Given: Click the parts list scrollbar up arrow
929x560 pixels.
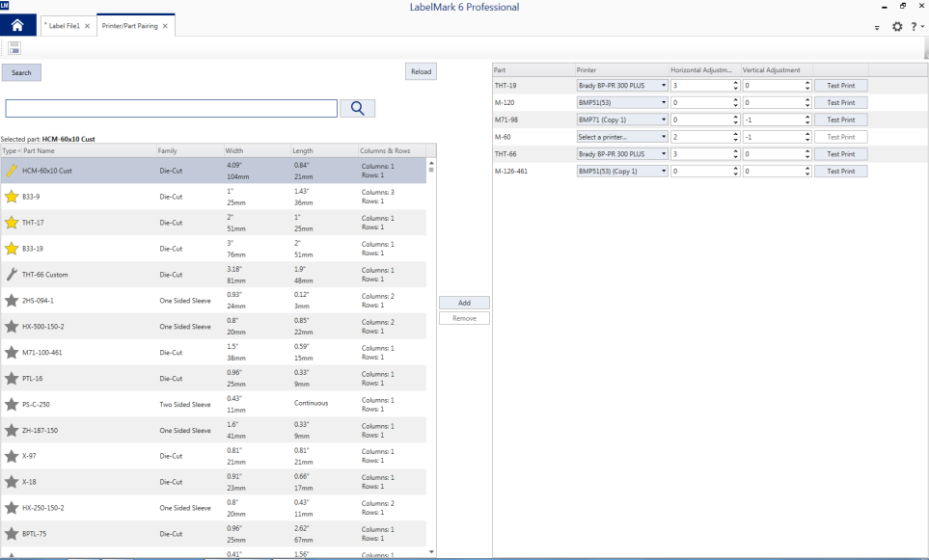Looking at the screenshot, I should 431,162.
